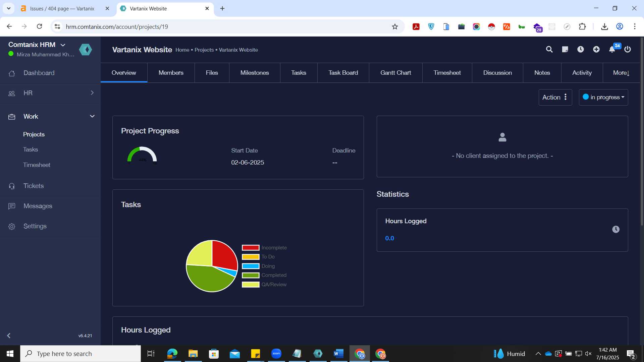This screenshot has width=644, height=362.
Task: Open browser Extensions puzzle icon
Action: pyautogui.click(x=583, y=26)
